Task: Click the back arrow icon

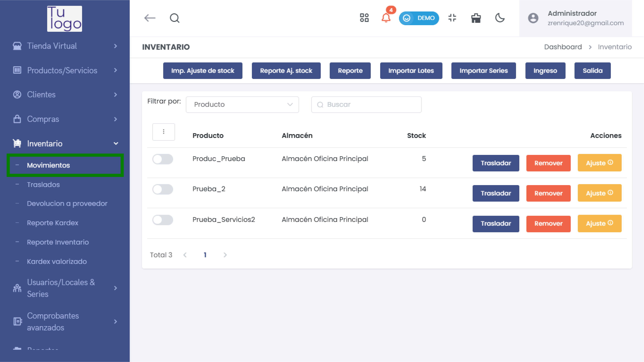Action: 150,18
